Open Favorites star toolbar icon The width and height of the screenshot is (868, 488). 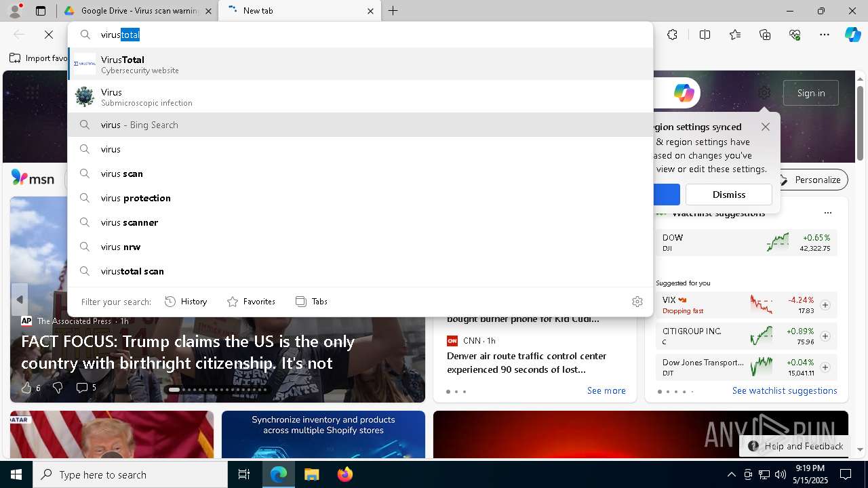click(735, 35)
